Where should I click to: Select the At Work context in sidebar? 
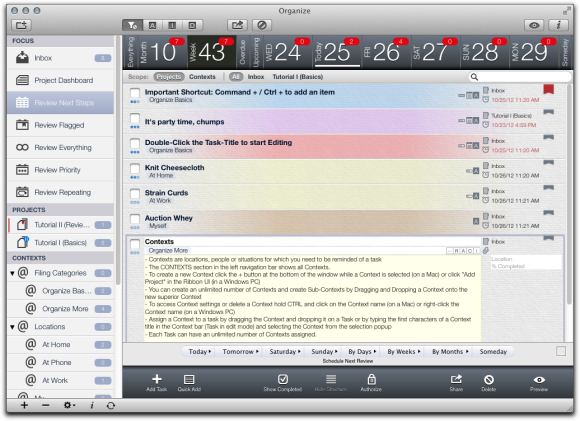(x=61, y=380)
